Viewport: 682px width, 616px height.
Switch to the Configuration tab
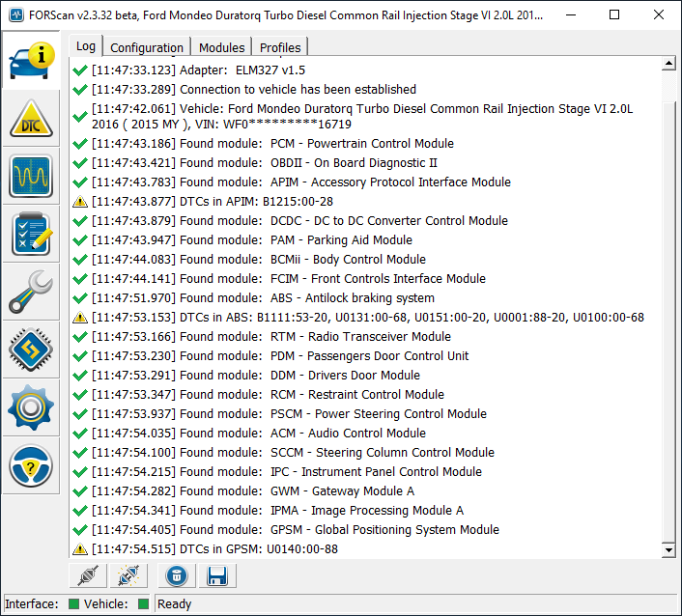(x=147, y=47)
